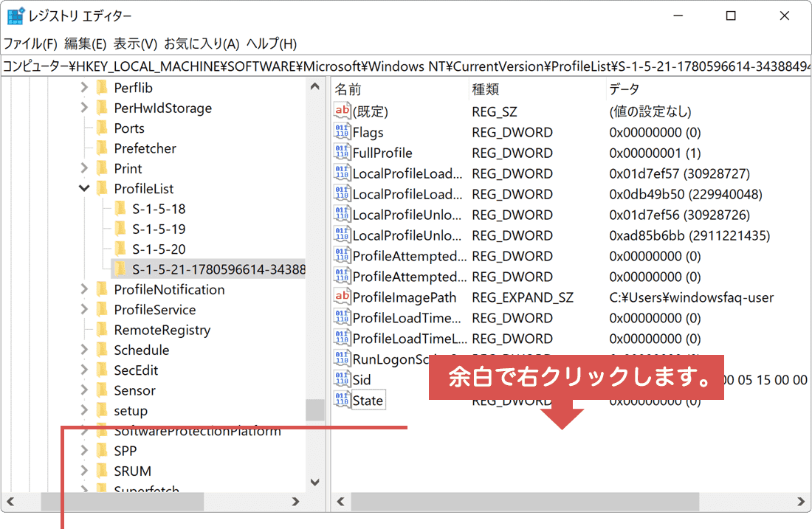
Task: Click the registry path address bar
Action: (x=406, y=66)
